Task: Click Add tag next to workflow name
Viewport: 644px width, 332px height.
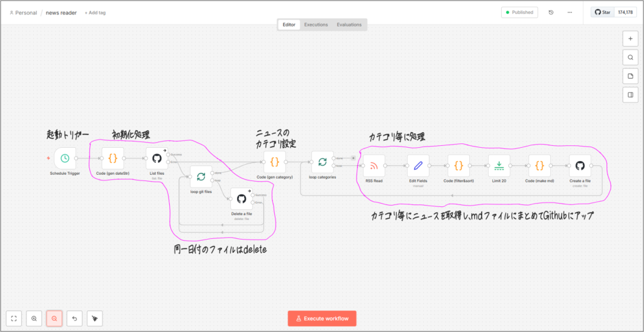Action: point(95,13)
